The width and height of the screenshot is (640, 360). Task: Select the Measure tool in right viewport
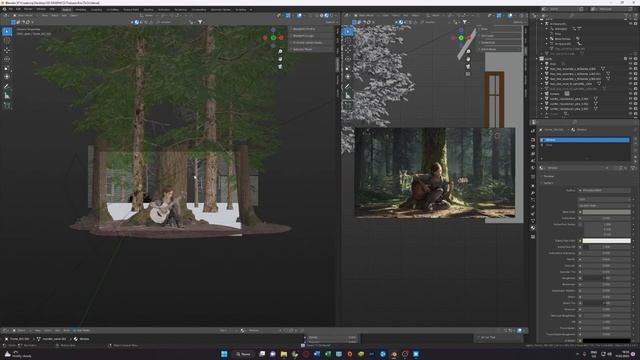pos(348,96)
